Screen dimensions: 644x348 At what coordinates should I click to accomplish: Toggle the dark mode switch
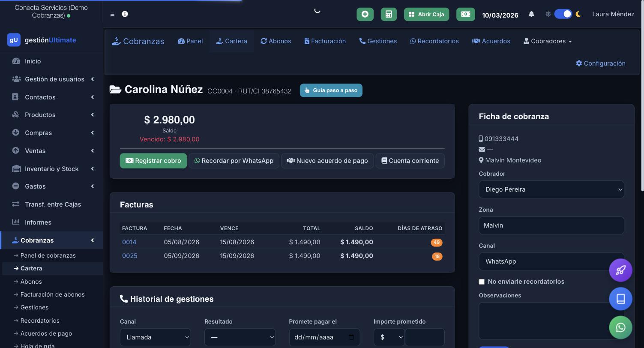pyautogui.click(x=563, y=14)
